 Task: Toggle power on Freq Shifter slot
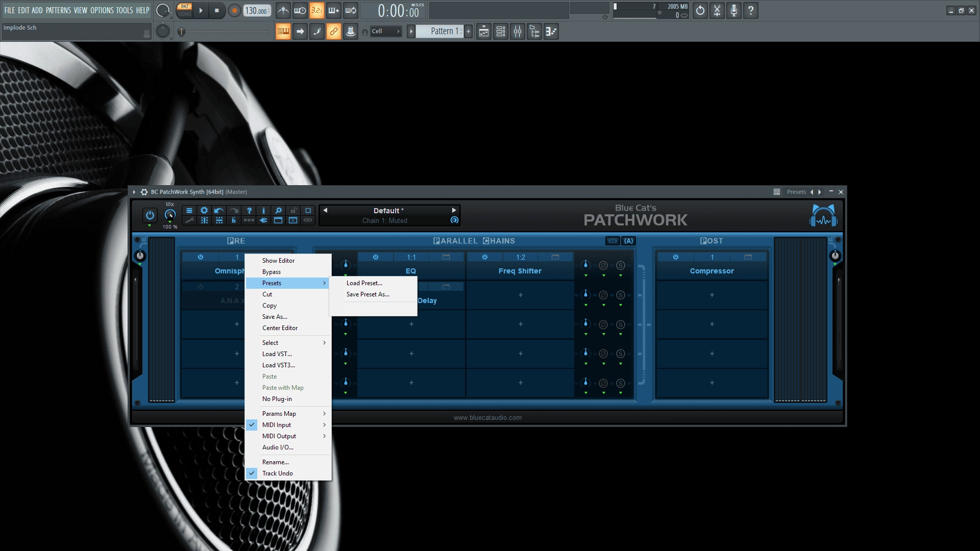484,257
